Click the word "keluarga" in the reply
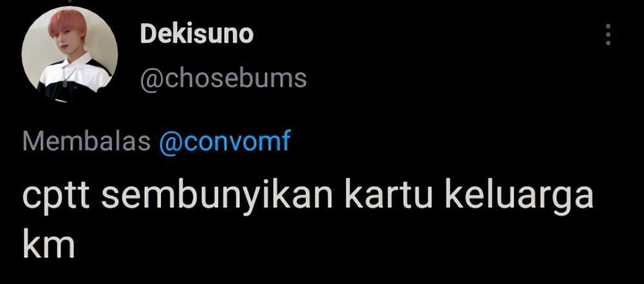This screenshot has width=644, height=284. click(x=519, y=196)
